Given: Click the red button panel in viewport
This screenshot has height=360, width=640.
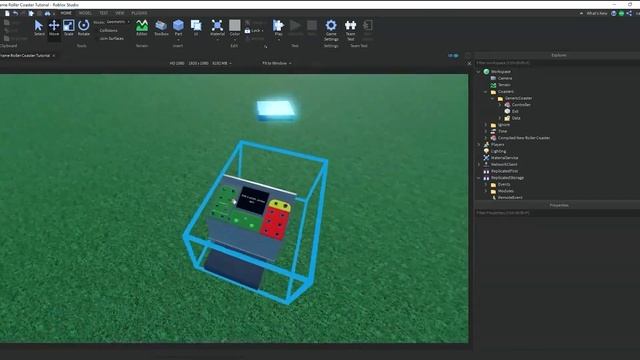Looking at the screenshot, I should pyautogui.click(x=276, y=224).
